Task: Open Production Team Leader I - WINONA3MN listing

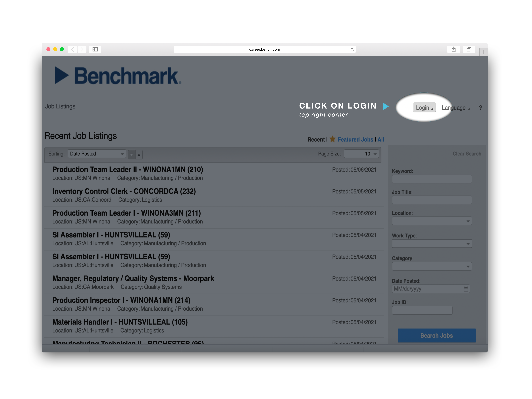Action: point(126,213)
